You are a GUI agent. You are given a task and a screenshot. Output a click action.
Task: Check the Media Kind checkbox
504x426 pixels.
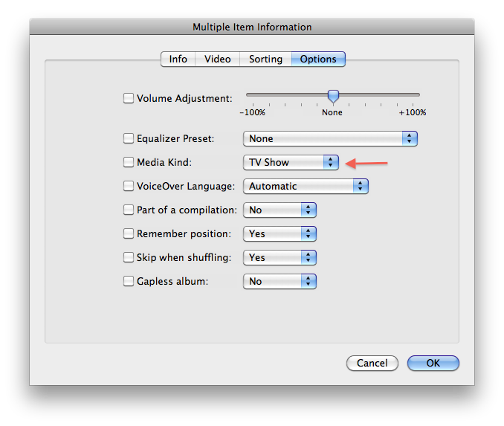[129, 162]
